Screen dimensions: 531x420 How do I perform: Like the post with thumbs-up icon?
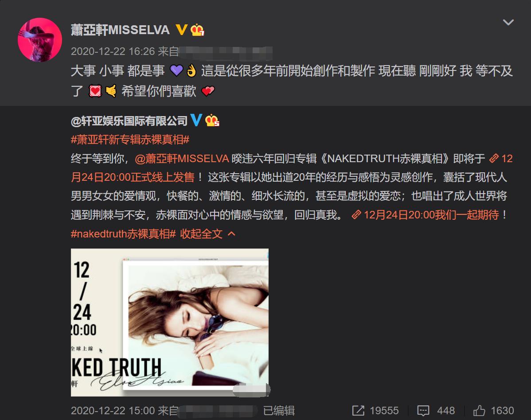coord(479,411)
